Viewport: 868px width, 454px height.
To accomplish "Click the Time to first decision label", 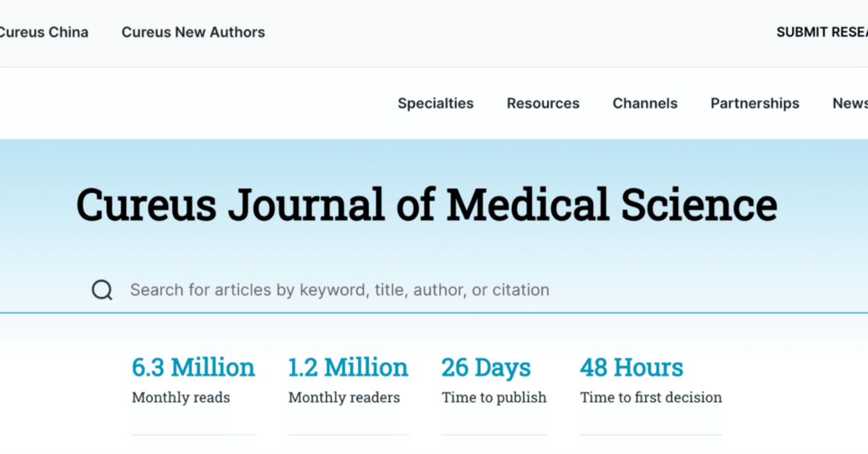I will (651, 398).
